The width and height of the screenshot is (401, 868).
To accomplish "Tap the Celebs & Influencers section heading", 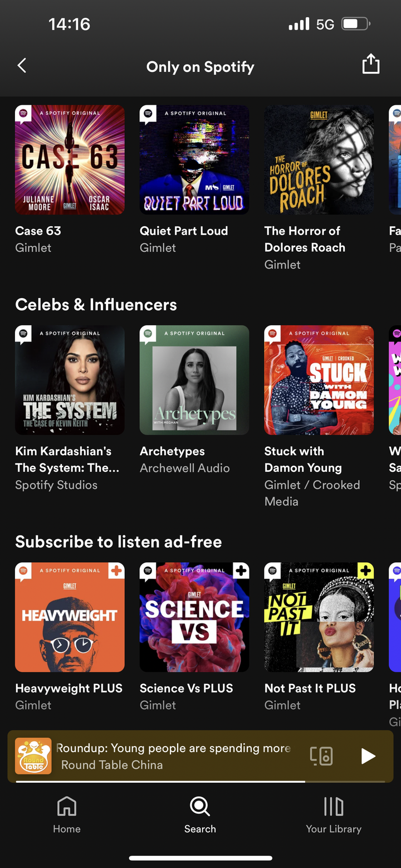I will coord(96,305).
